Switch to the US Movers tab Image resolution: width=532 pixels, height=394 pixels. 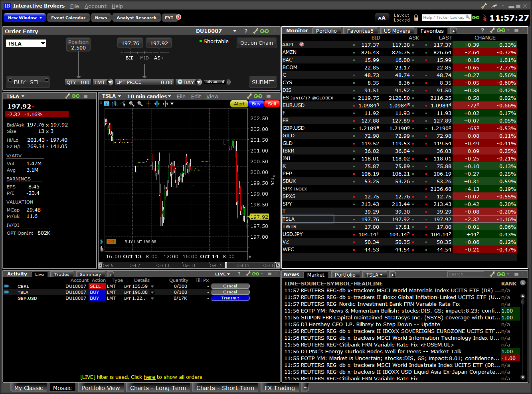[x=397, y=31]
